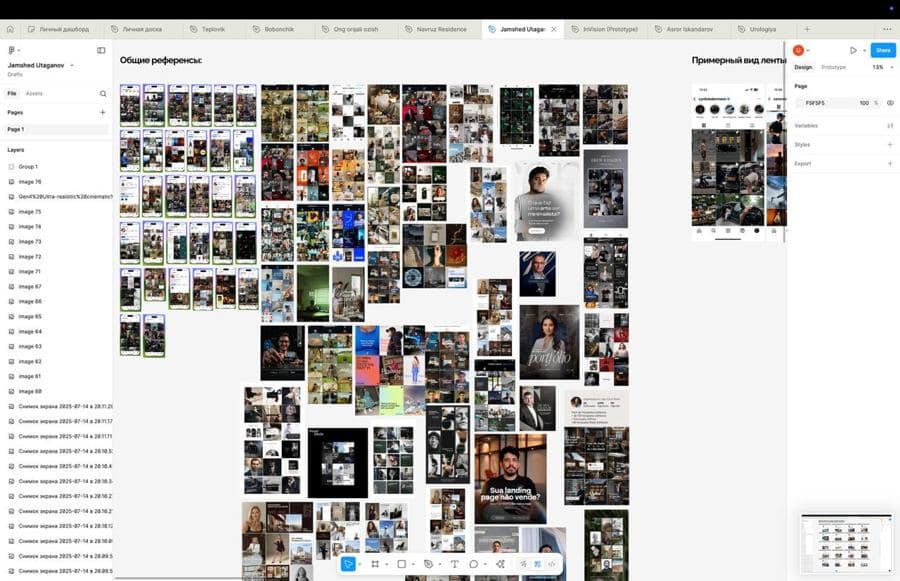The width and height of the screenshot is (900, 581).
Task: Select the Rectangle shape tool
Action: 402,564
